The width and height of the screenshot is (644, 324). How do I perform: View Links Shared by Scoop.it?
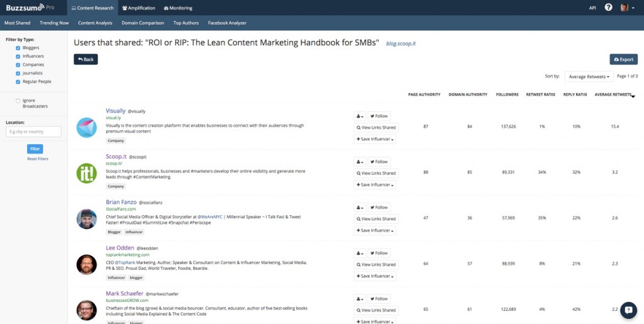(x=376, y=173)
